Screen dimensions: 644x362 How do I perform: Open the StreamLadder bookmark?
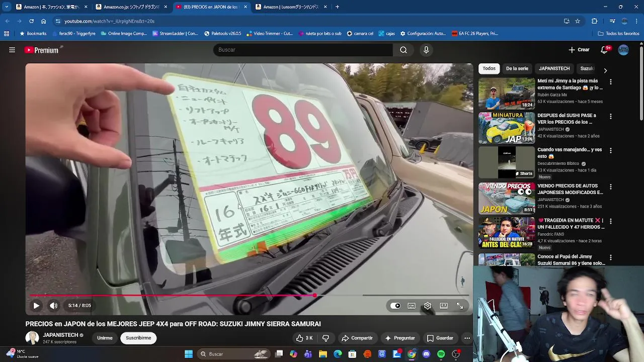click(x=175, y=34)
